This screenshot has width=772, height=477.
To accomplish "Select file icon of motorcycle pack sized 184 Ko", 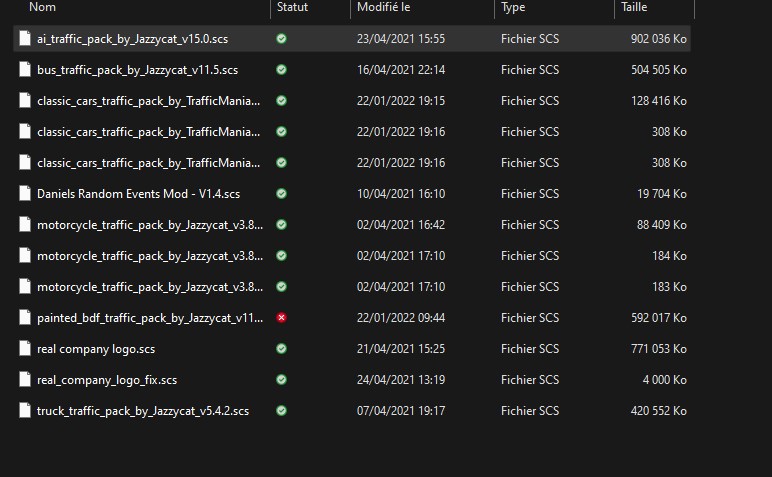I will 25,255.
